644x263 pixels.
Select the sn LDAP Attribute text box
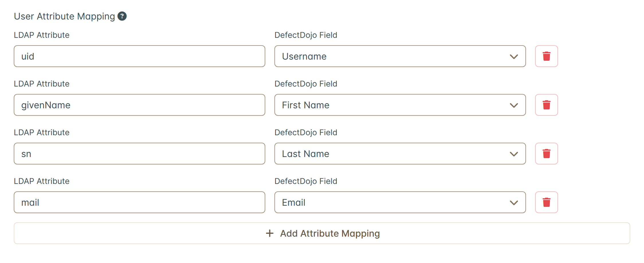pos(140,154)
